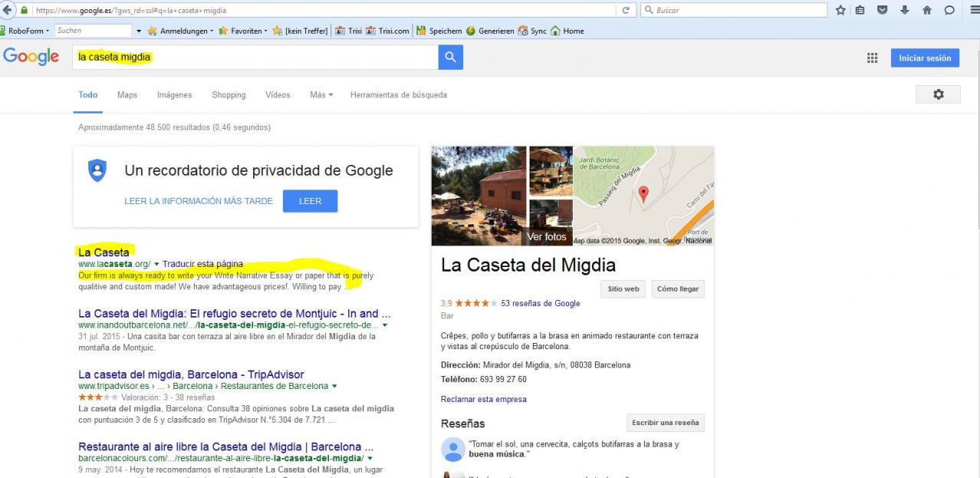The image size is (980, 478).
Task: Click the [kein Treffer] RoboForm item
Action: tap(301, 31)
